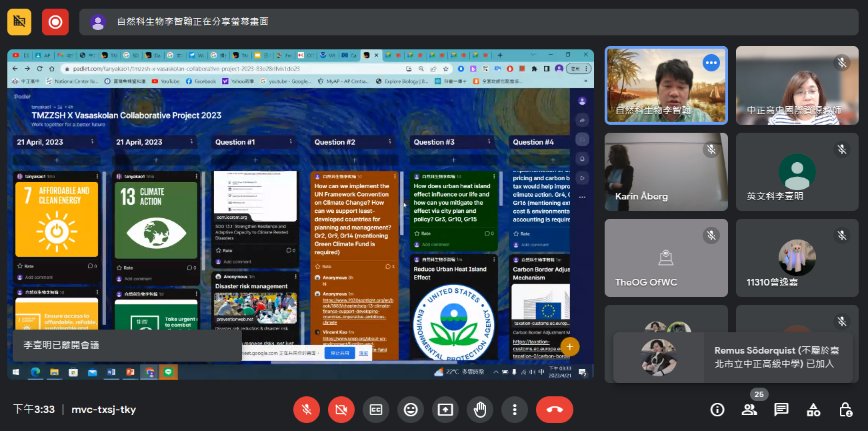Click the yellow captions-off icon top left
The image size is (868, 431).
[19, 22]
